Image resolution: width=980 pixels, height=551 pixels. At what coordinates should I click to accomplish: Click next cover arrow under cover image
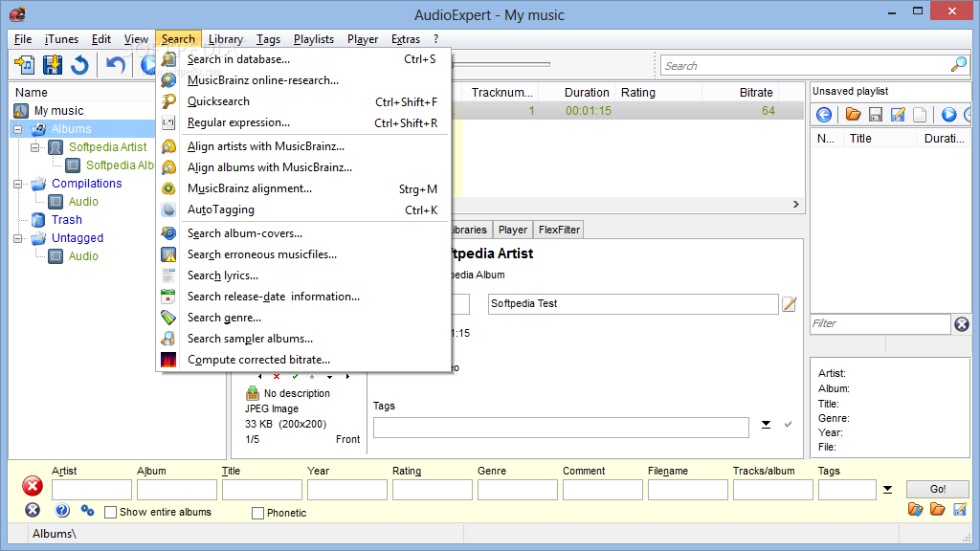click(x=347, y=376)
